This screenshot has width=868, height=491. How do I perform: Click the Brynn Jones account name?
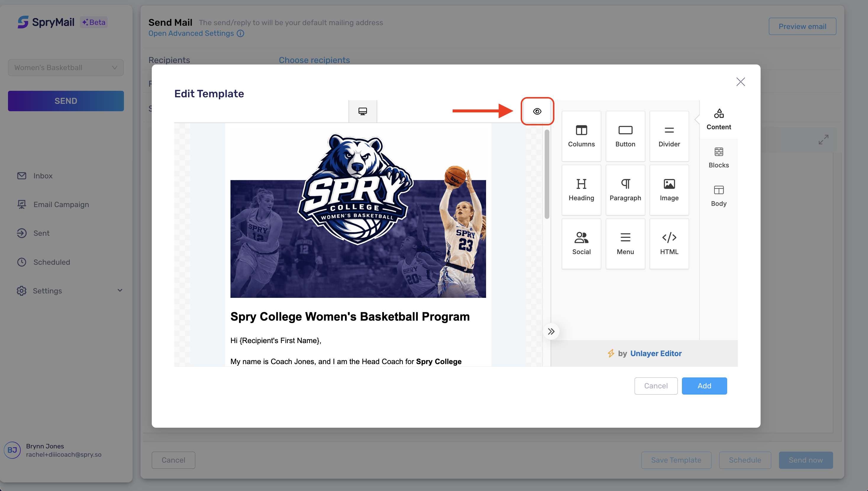click(x=45, y=446)
